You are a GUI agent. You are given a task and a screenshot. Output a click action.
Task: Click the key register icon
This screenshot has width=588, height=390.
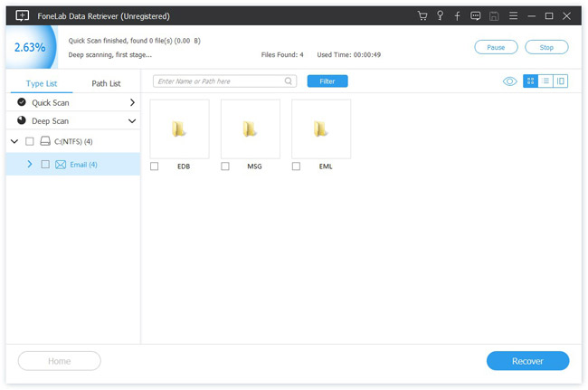point(440,15)
